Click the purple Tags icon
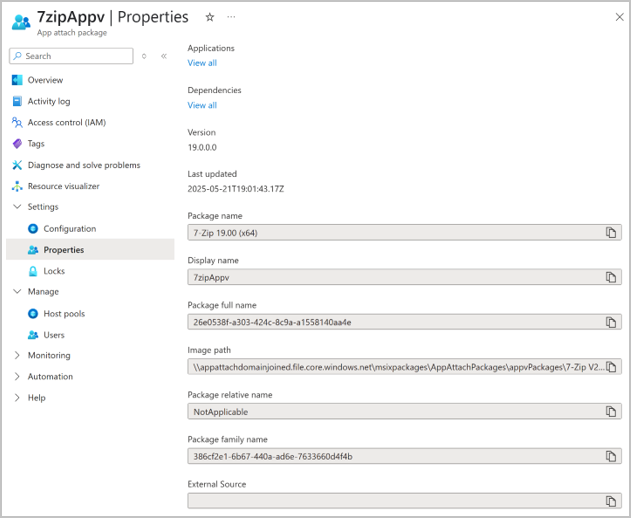This screenshot has height=518, width=631. tap(17, 144)
